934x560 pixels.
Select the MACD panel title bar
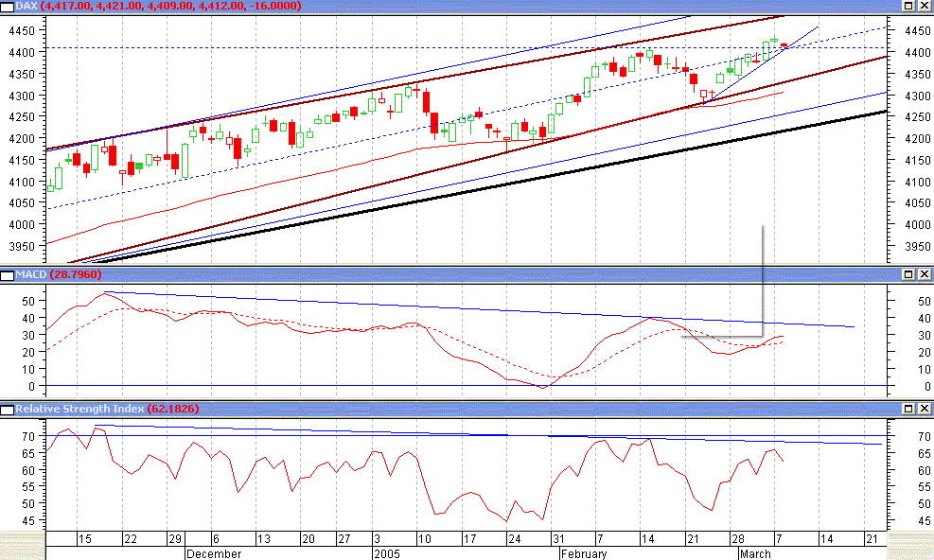tap(426, 274)
